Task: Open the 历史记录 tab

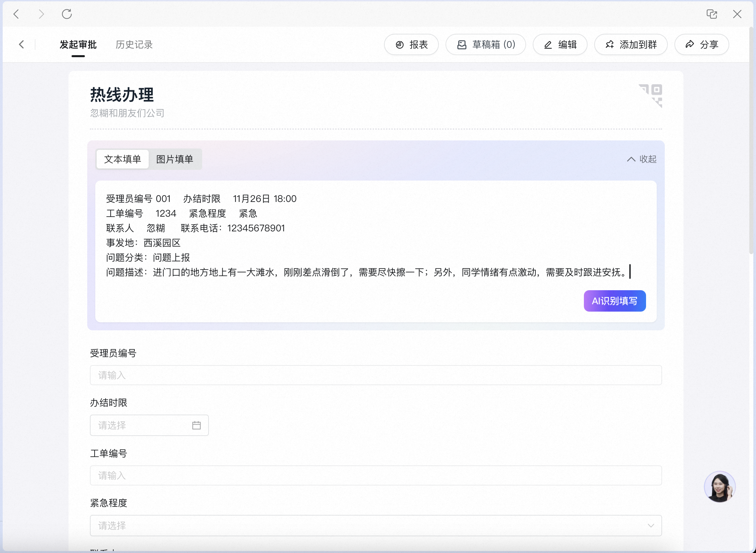Action: (x=134, y=44)
